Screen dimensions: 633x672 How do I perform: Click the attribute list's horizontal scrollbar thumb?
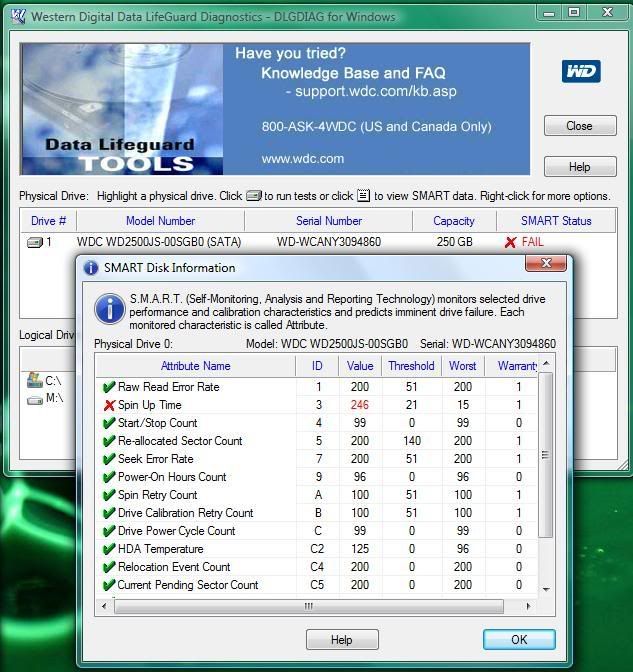coord(309,606)
